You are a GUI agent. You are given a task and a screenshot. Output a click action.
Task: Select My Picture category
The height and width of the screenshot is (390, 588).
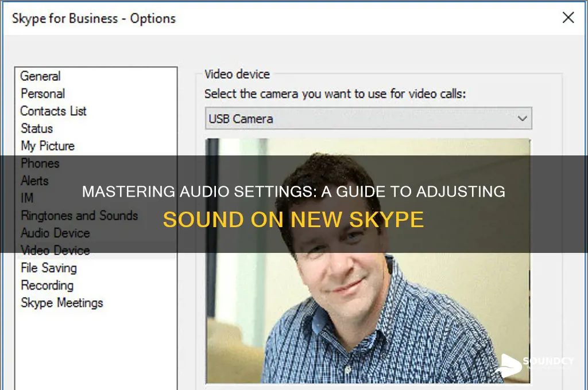coord(48,146)
